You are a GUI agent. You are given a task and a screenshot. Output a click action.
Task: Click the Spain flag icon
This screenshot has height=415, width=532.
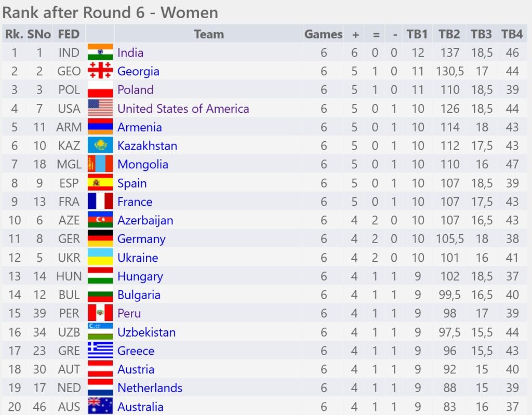pos(100,183)
